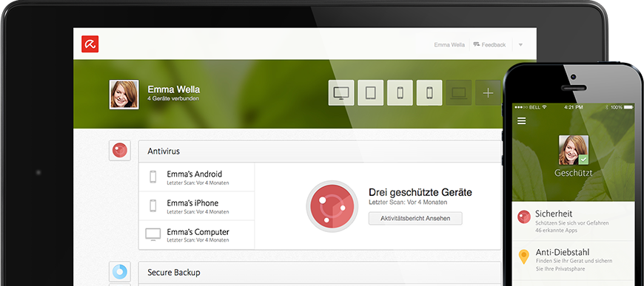Click the blue Secure Backup section icon
Viewport: 644px width, 286px height.
click(119, 272)
